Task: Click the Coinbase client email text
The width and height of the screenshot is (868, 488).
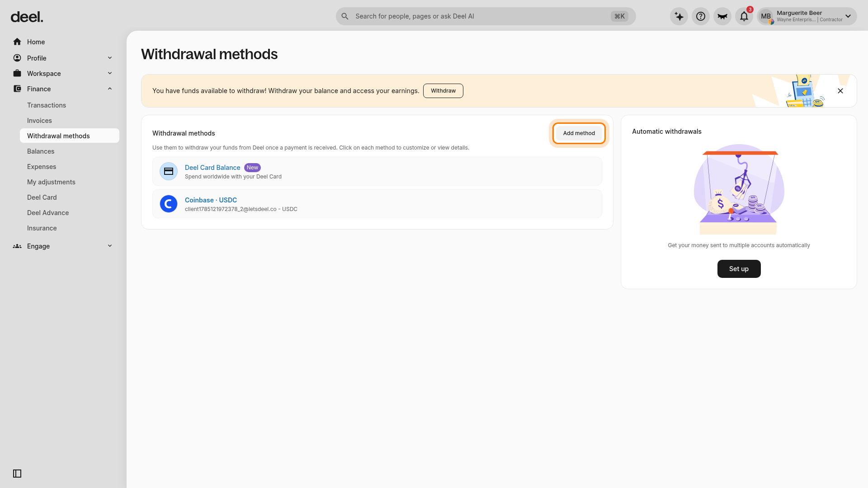Action: point(241,209)
